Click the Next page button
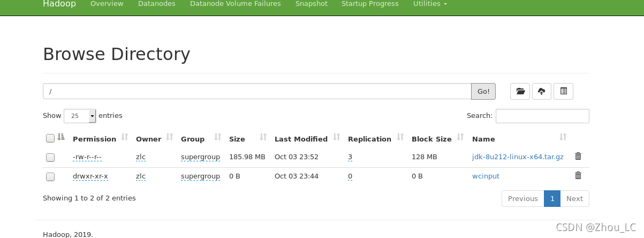The height and width of the screenshot is (238, 644). 574,198
